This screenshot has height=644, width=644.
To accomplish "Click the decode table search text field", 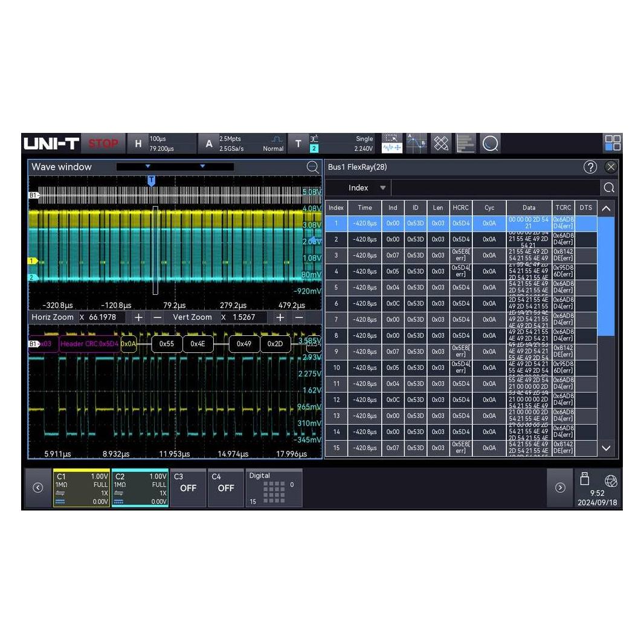I will (x=495, y=188).
